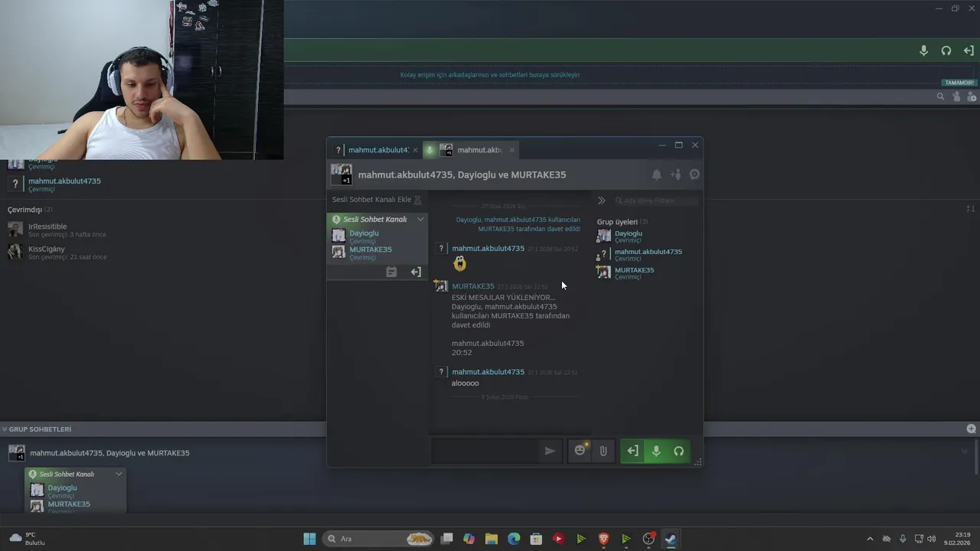Mute microphone in chat window voice controls

coord(656,451)
